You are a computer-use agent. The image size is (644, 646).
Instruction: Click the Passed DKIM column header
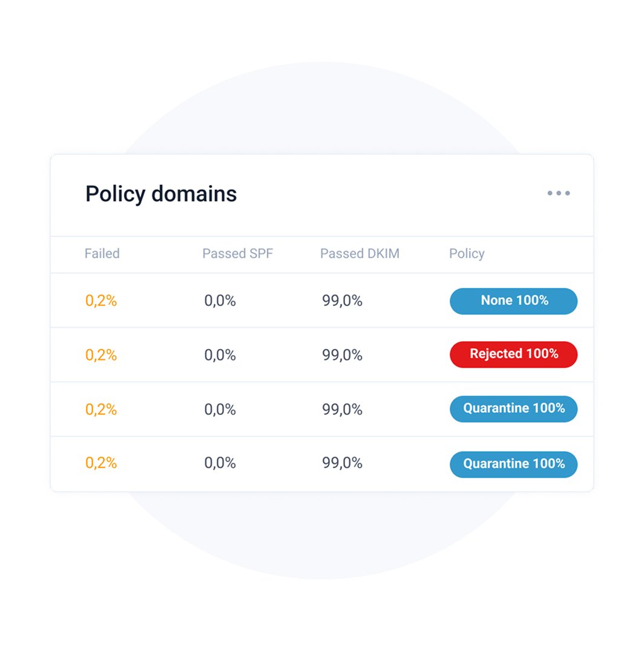coord(360,253)
